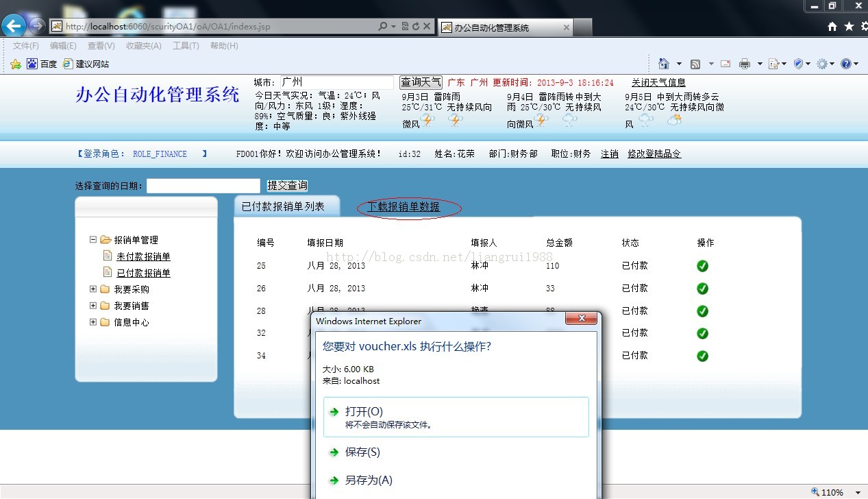
Task: Click the green check icon for record 25
Action: click(x=702, y=265)
